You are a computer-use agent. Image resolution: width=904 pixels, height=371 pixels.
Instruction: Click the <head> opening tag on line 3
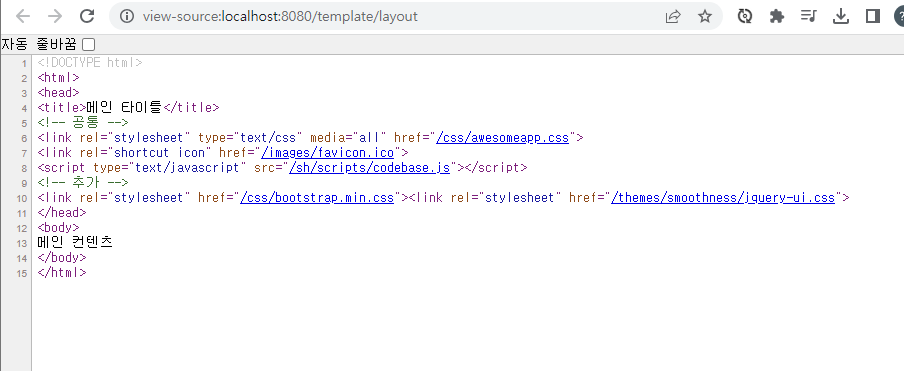(58, 93)
